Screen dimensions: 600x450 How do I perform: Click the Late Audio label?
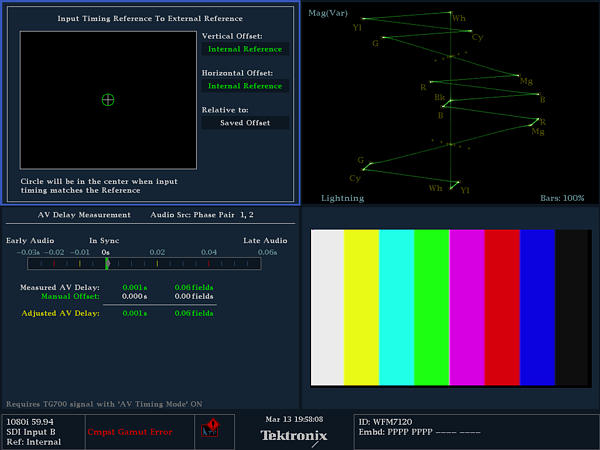pyautogui.click(x=265, y=241)
